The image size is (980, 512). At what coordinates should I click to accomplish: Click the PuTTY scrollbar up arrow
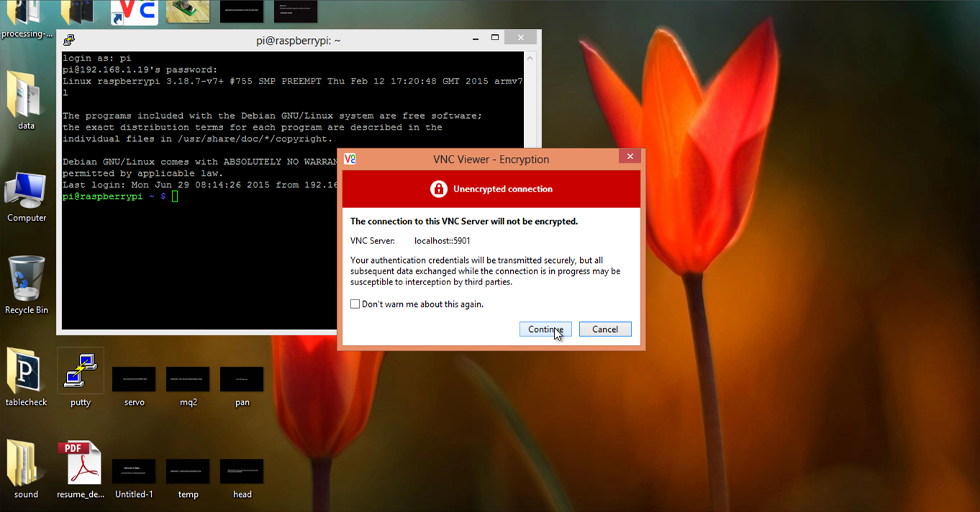click(530, 58)
